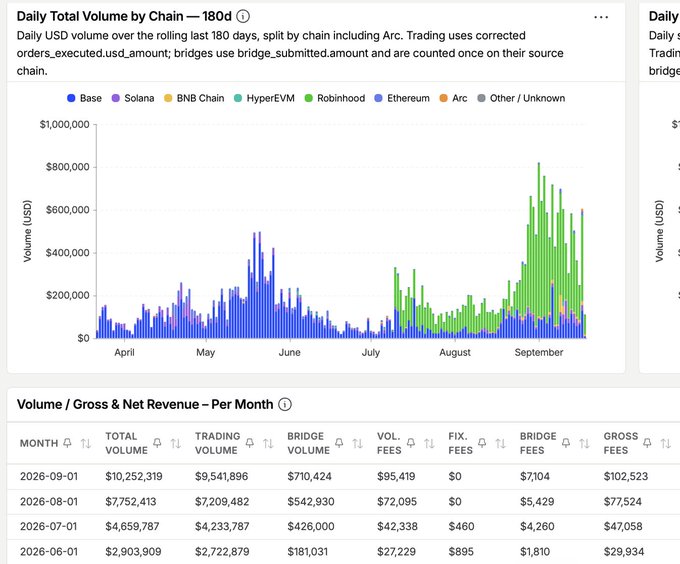Image resolution: width=680 pixels, height=564 pixels.
Task: Click gross fees value $102,523
Action: 625,476
